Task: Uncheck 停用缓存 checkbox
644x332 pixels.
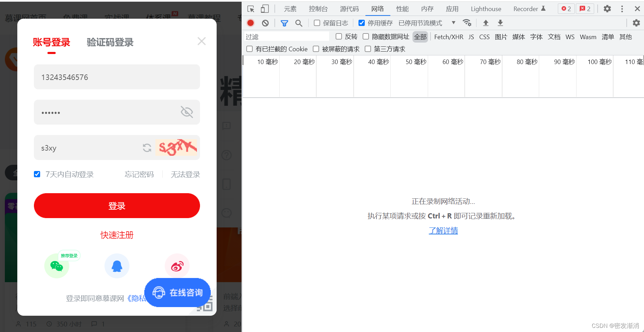Action: coord(362,23)
